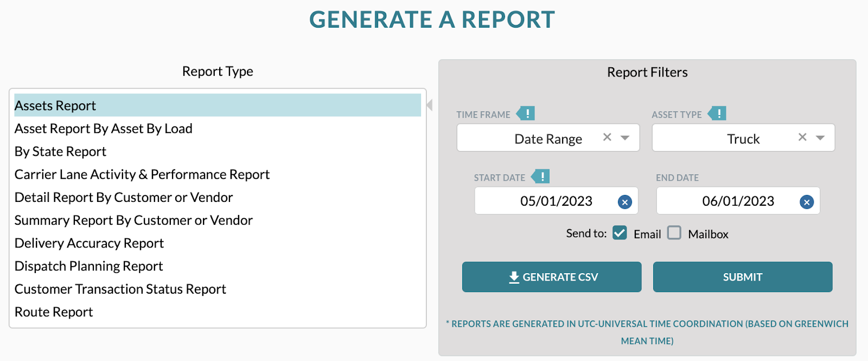
Task: Clear the Start Date value 05/01/2023
Action: pos(625,202)
